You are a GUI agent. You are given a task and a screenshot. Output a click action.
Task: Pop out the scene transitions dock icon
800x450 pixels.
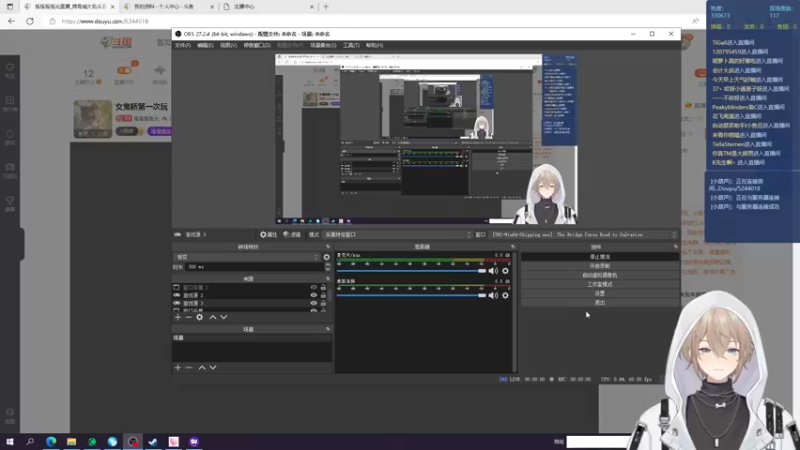(328, 247)
